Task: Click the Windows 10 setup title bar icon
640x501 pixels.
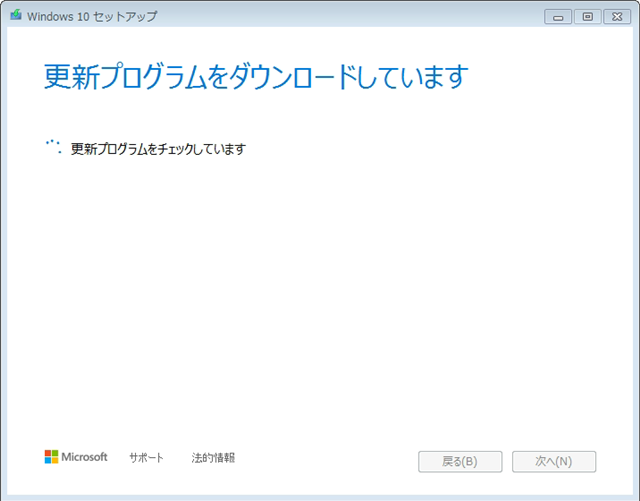Action: (x=16, y=15)
